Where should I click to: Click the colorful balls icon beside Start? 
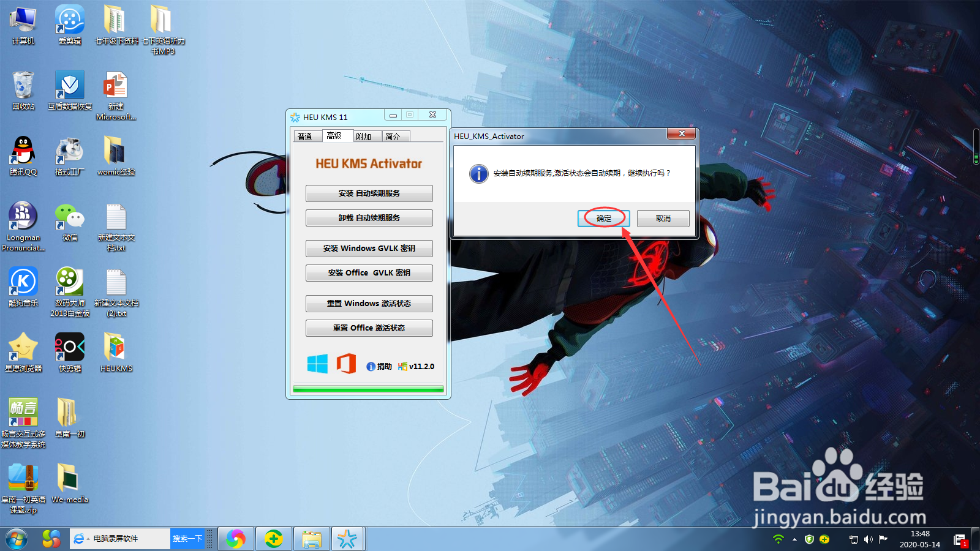pos(51,539)
